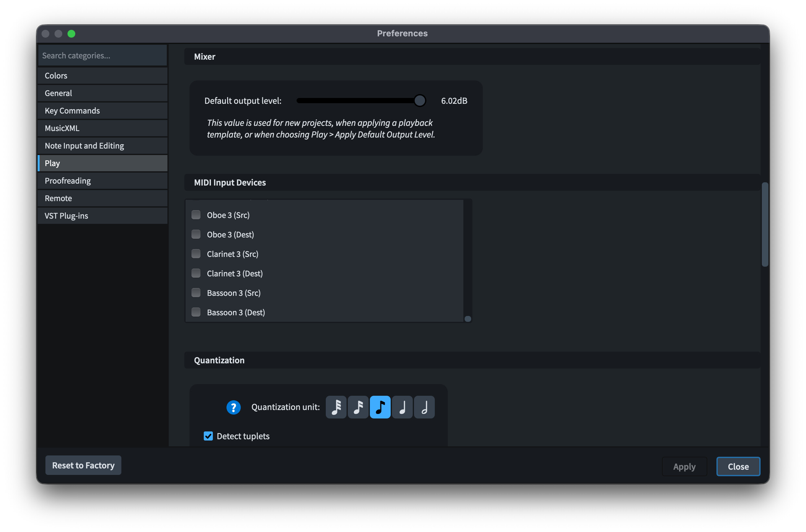Click the preferences page vertical scrollbar

764,224
